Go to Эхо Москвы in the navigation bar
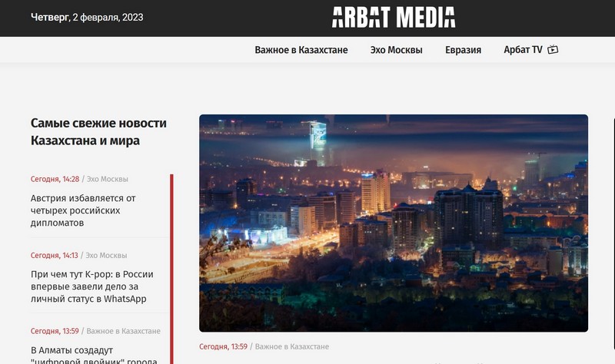Screen dimensions: 615x364 (396, 50)
